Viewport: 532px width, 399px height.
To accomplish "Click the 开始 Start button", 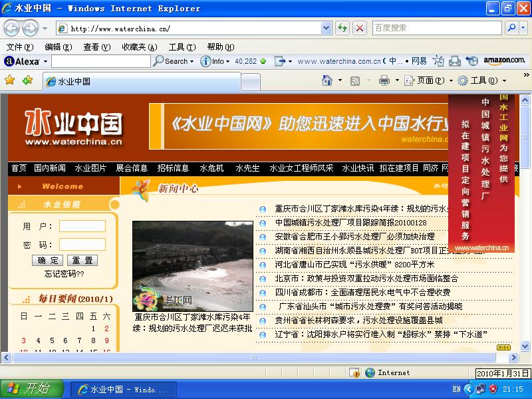I will click(31, 389).
